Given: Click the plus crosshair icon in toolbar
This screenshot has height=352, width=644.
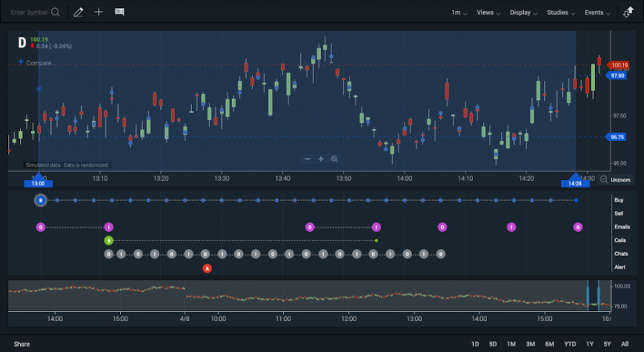Looking at the screenshot, I should coord(99,12).
